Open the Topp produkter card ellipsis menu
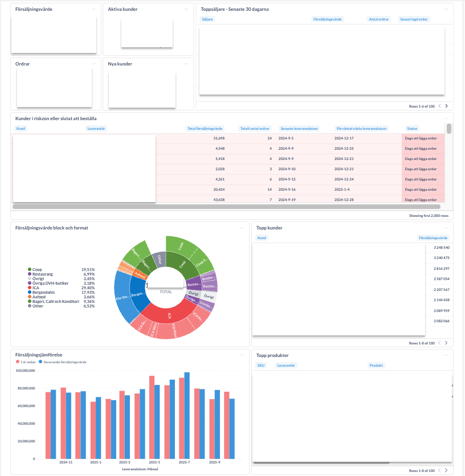Viewport: 465px width, 476px height. 446,355
